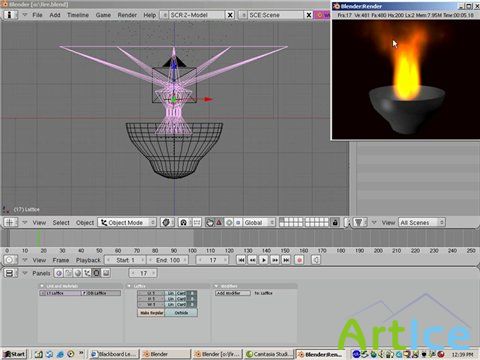480x360 pixels.
Task: Select the translate manipulator triangle icon
Action: coord(219,222)
